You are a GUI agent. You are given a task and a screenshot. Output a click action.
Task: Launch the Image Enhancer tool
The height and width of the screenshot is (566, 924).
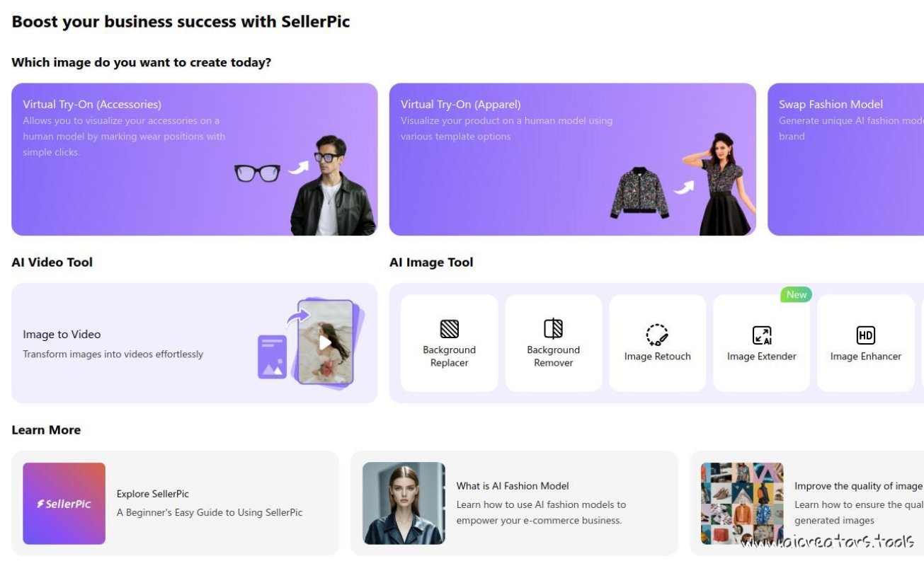(865, 342)
